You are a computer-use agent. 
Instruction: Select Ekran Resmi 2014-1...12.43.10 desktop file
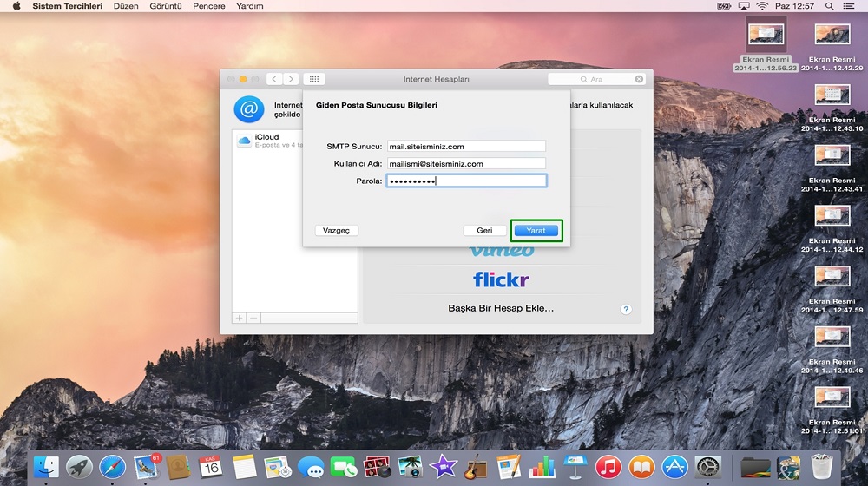pos(832,108)
